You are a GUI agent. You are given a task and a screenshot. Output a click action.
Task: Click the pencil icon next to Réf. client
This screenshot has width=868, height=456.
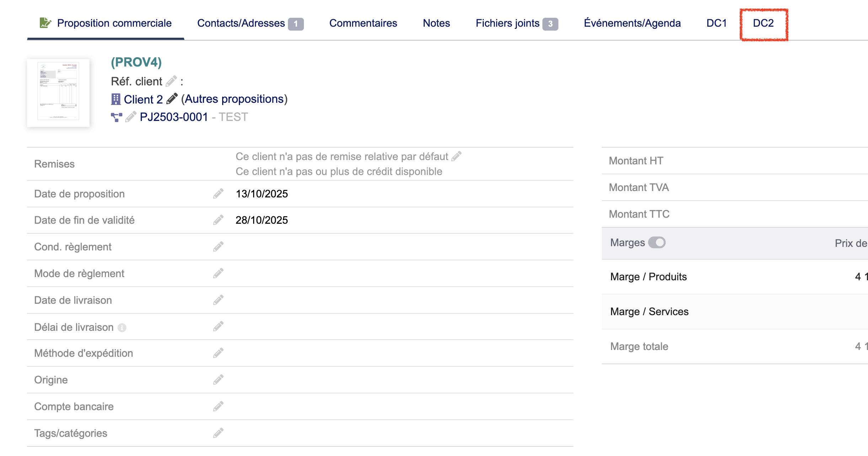click(171, 81)
